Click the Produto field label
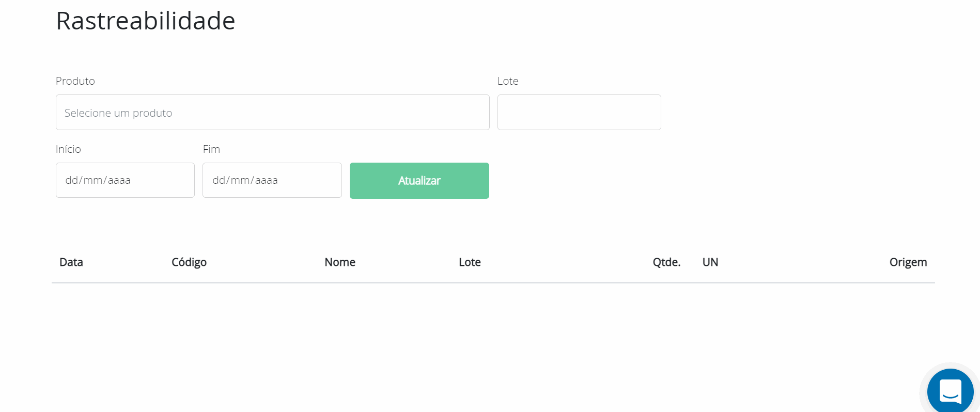This screenshot has height=412, width=980. (75, 81)
